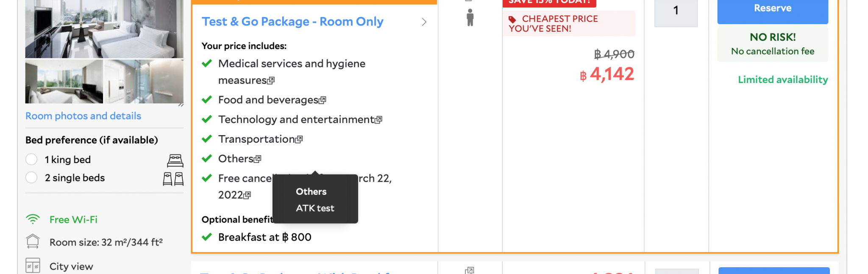Select the 2 single beds option

(x=31, y=177)
